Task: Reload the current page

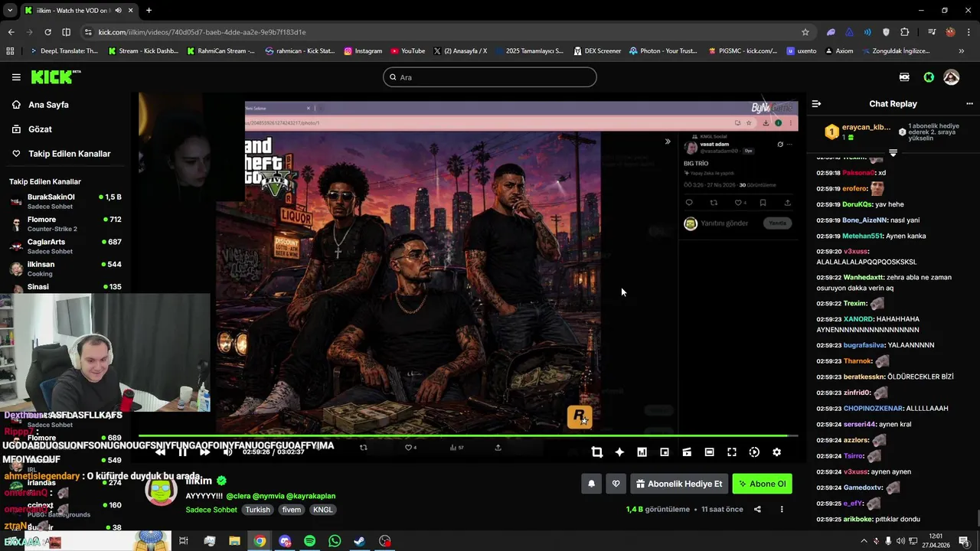Action: click(47, 32)
